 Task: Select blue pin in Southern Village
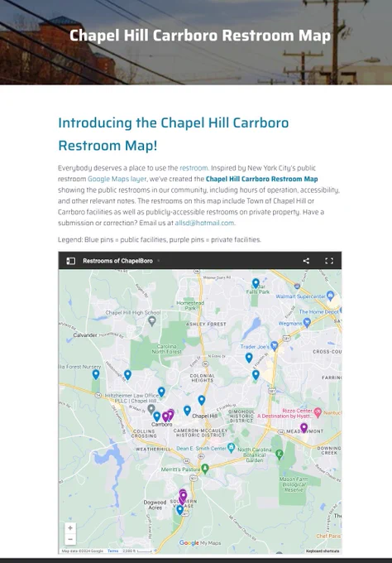[180, 509]
